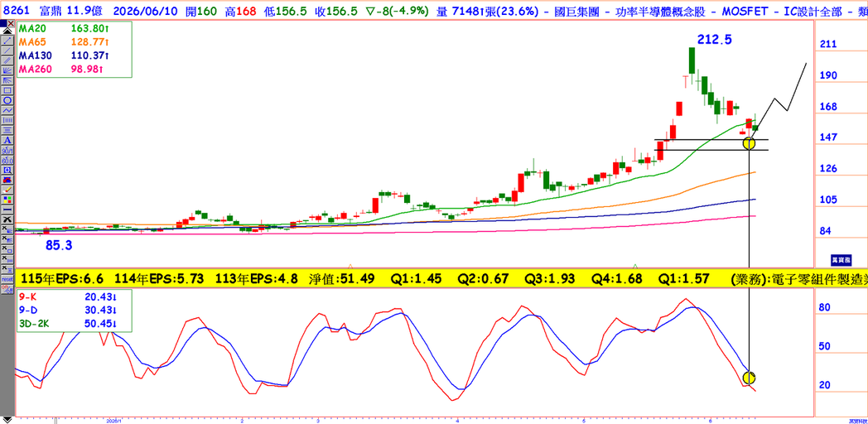868x424 pixels.
Task: Select the trend line segment tool with endpoints
Action: (7, 41)
